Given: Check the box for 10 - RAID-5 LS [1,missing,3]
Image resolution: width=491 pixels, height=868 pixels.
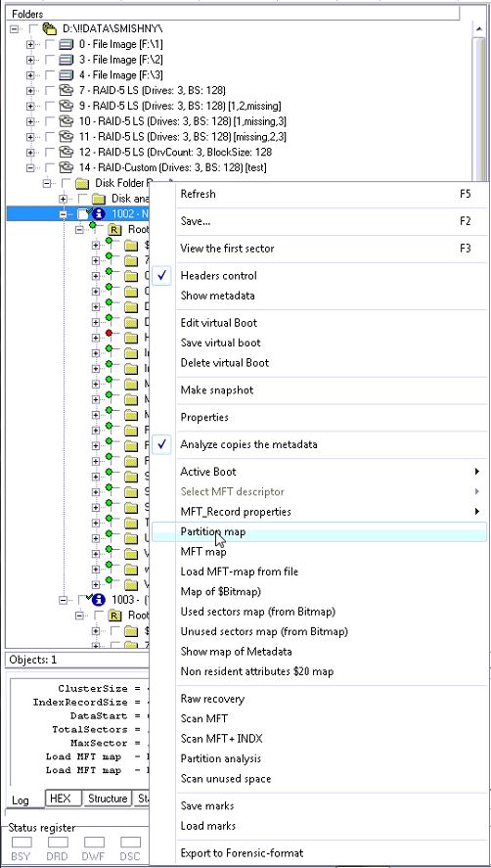Looking at the screenshot, I should [x=50, y=121].
